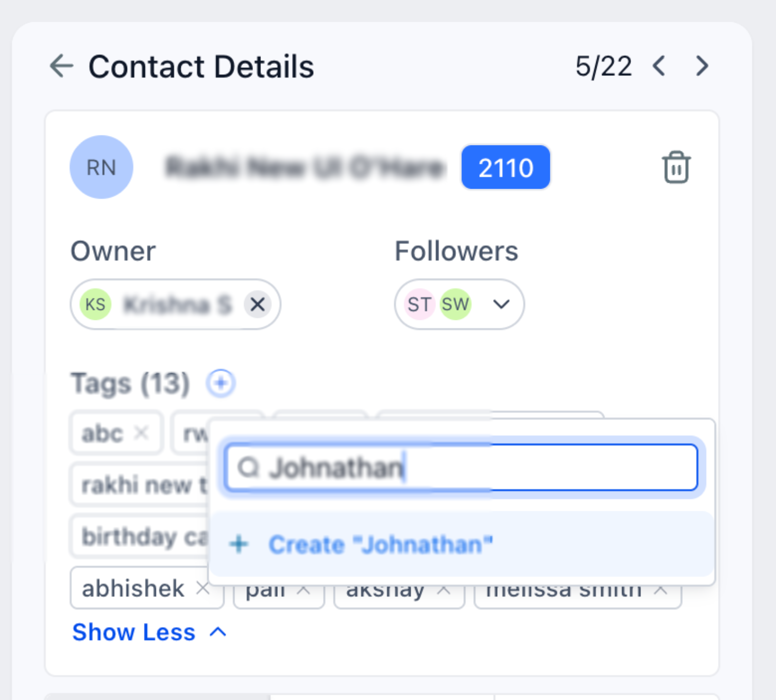The height and width of the screenshot is (700, 776).
Task: Go to the next contact with right chevron
Action: [x=701, y=66]
